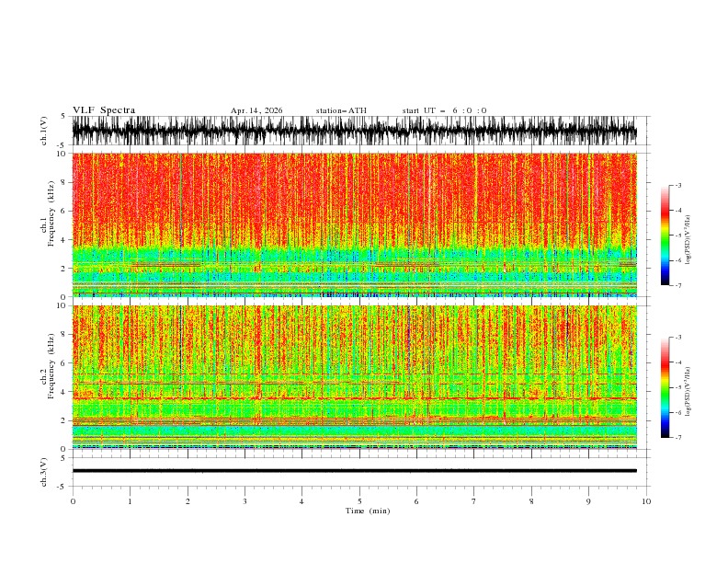Click inside the ch.2 spectrogram plot

[354, 377]
